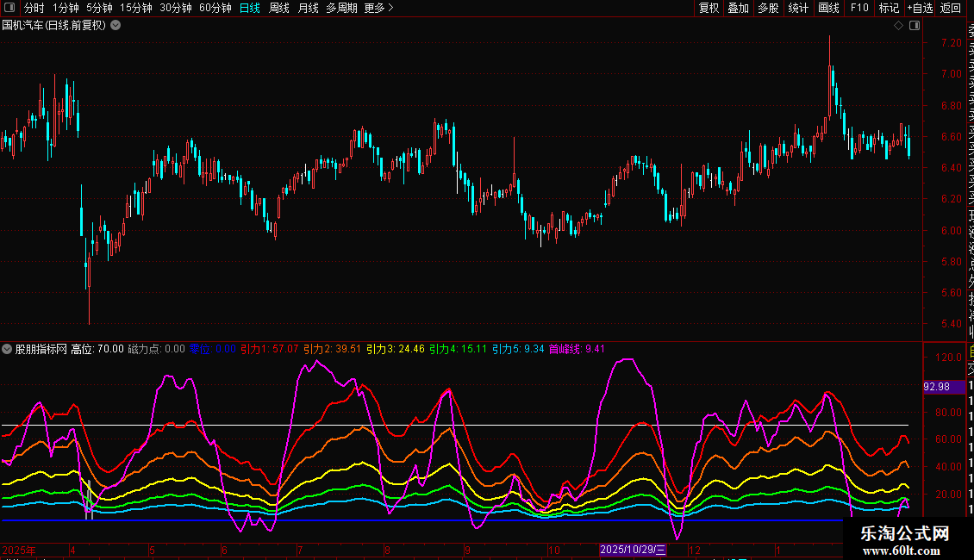The width and height of the screenshot is (974, 560).
Task: Click the 叠加 overlay tool
Action: (x=738, y=8)
